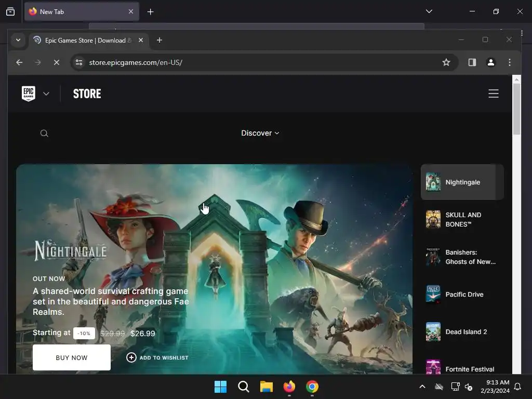Select Pacific Drive in featured list
Image resolution: width=532 pixels, height=399 pixels.
click(x=462, y=294)
